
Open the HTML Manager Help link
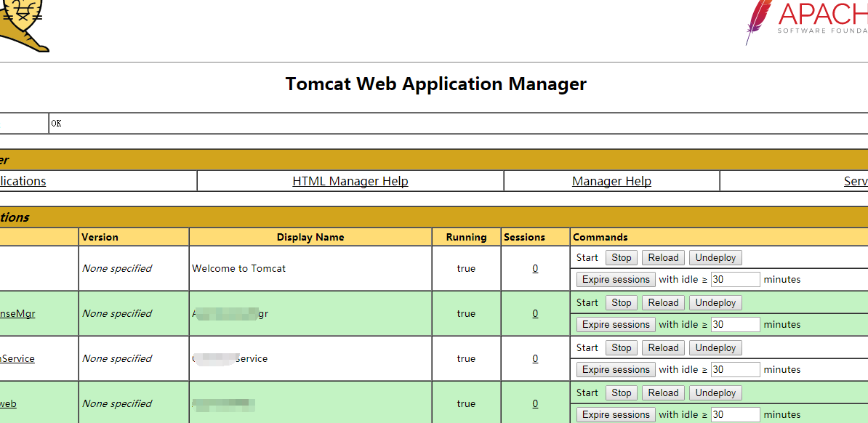(350, 181)
